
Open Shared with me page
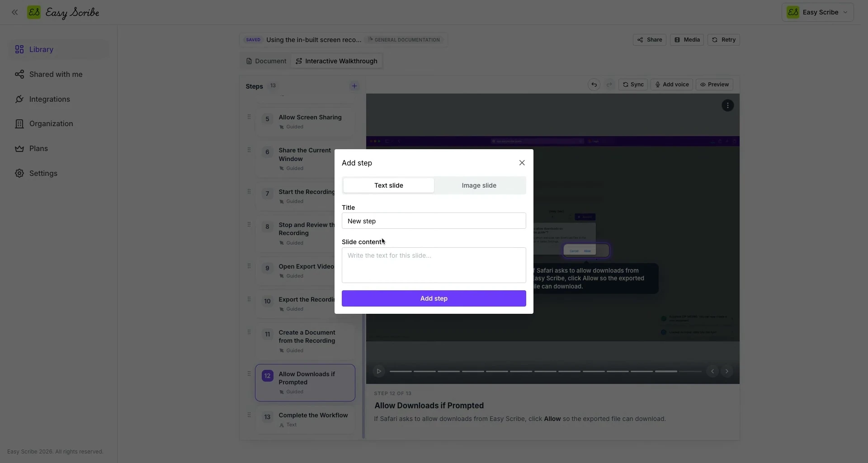(59, 74)
